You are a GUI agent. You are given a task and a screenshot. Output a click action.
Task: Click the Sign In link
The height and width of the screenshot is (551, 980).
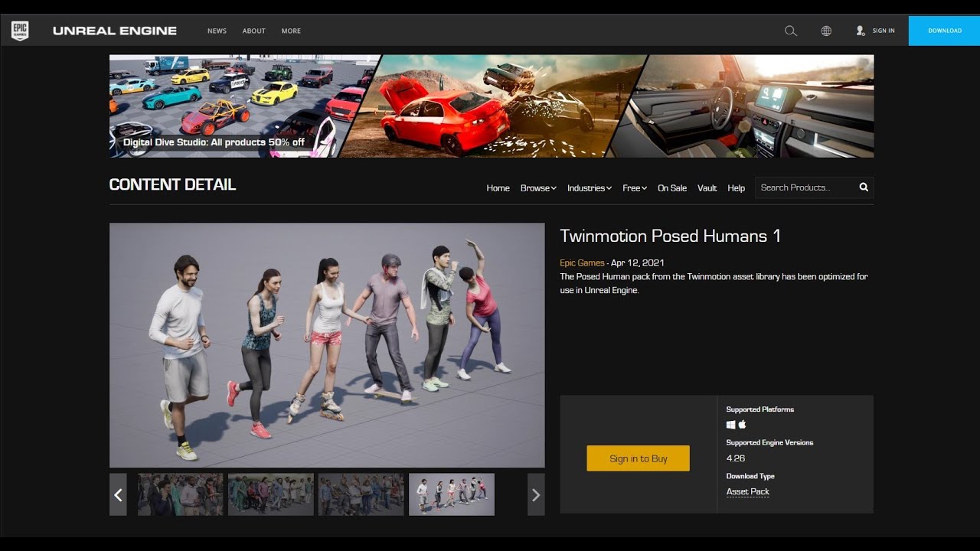tap(884, 31)
